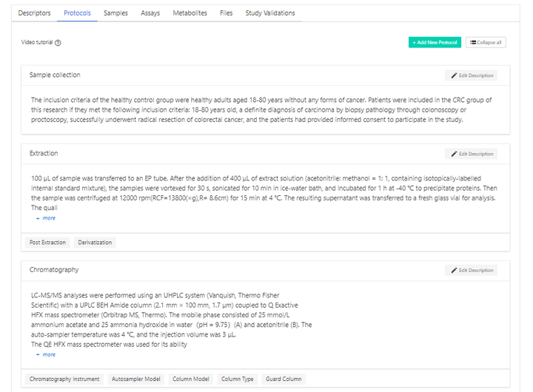Viewport: 533px width, 392px height.
Task: Add a new protocol
Action: (435, 43)
